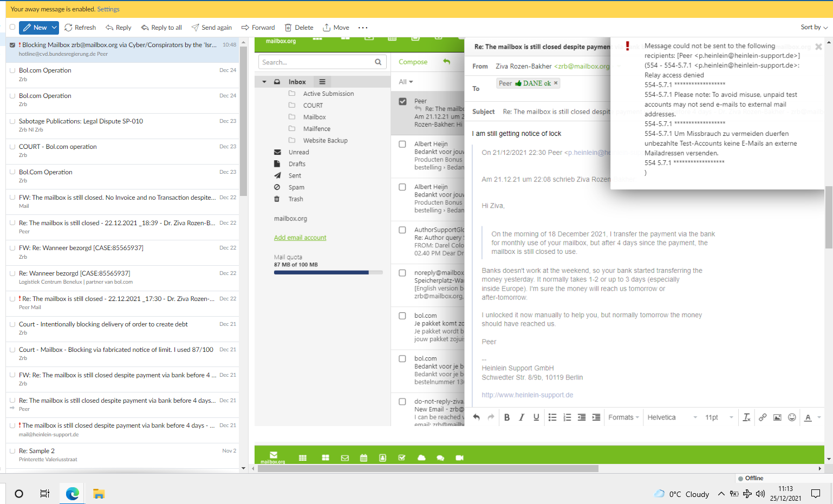Click the numbered list icon

coord(567,417)
